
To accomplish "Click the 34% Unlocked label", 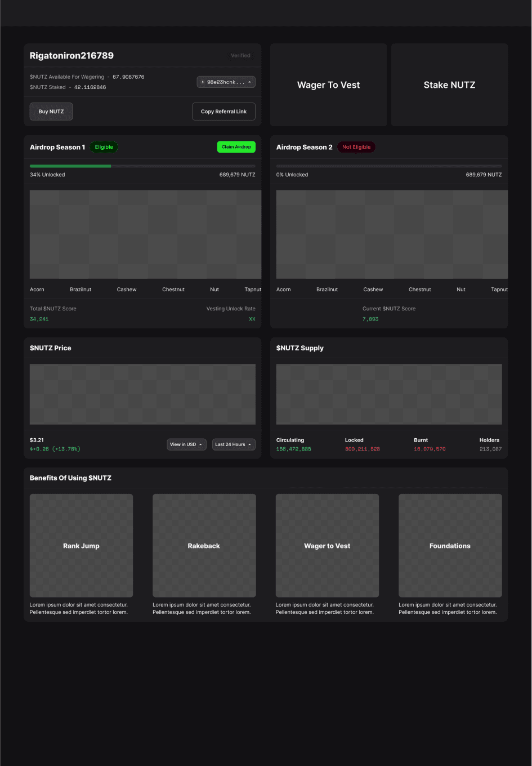I will 47,175.
